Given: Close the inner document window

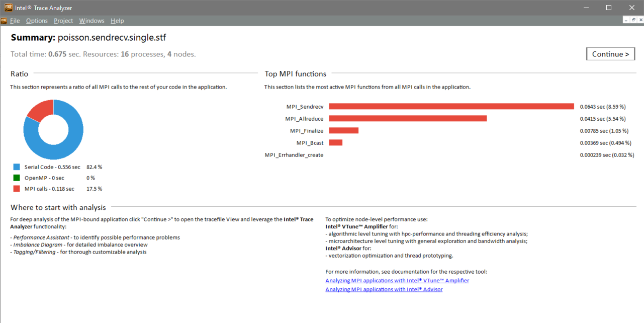Looking at the screenshot, I should pos(640,20).
